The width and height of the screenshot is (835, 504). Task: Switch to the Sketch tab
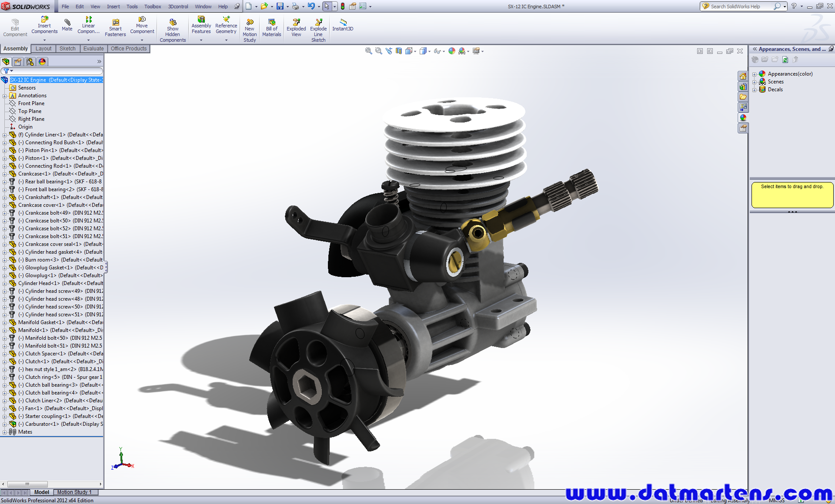pyautogui.click(x=67, y=49)
